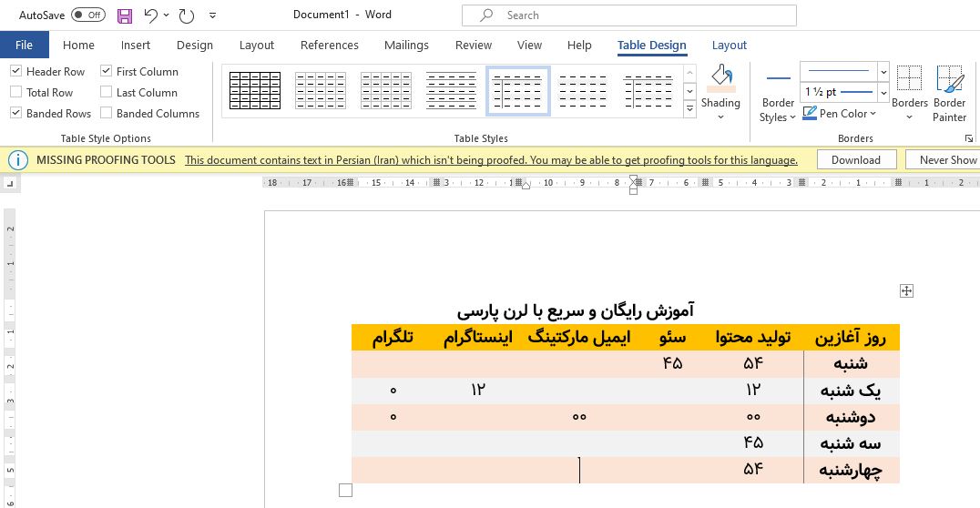Viewport: 980px width, 508px height.
Task: Enable the Total Row checkbox
Action: tap(16, 92)
